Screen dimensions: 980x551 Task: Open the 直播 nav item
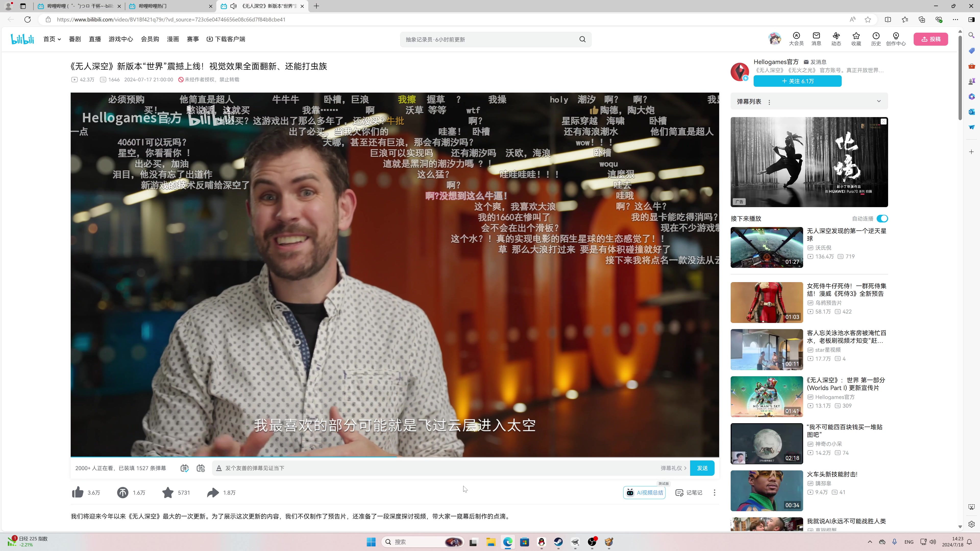[95, 39]
